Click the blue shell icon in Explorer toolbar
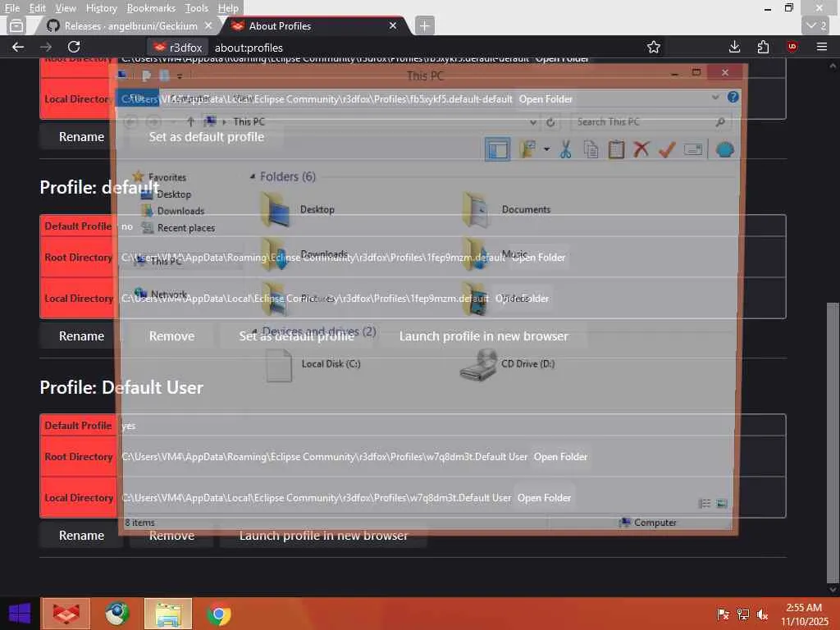This screenshot has width=840, height=630. click(x=724, y=149)
